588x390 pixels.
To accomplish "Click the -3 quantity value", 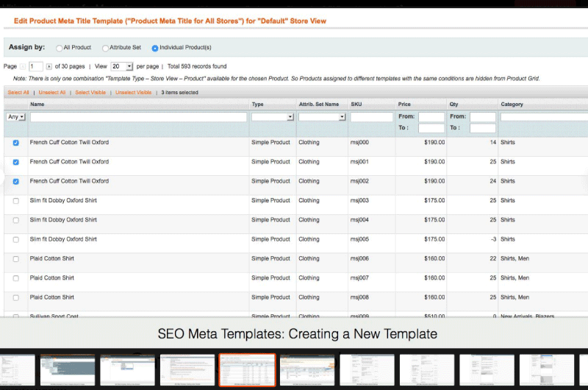I will 493,239.
